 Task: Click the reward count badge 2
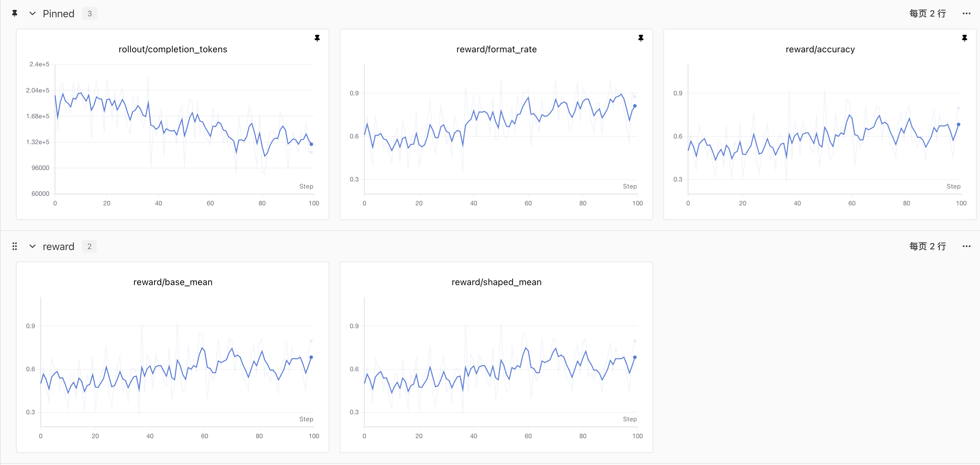point(89,247)
